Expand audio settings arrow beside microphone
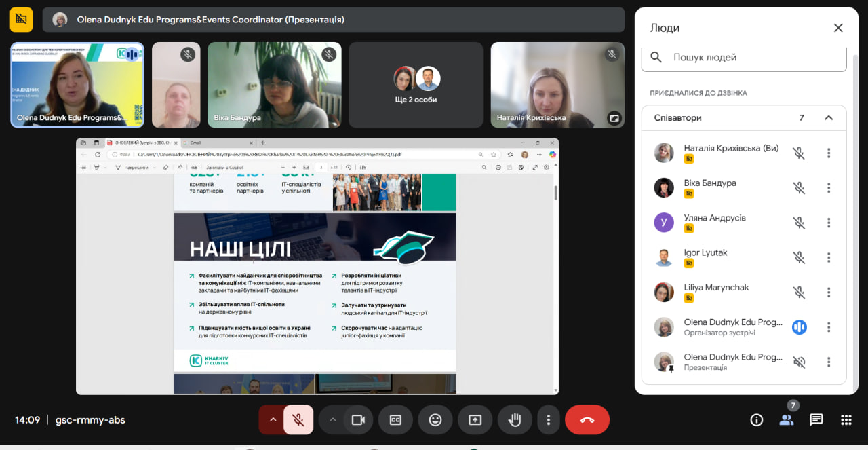 point(273,419)
